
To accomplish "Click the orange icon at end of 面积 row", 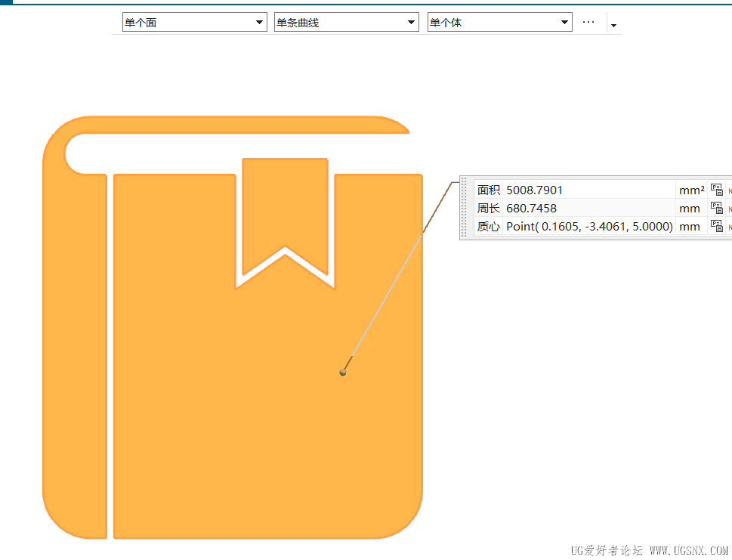I will click(730, 190).
